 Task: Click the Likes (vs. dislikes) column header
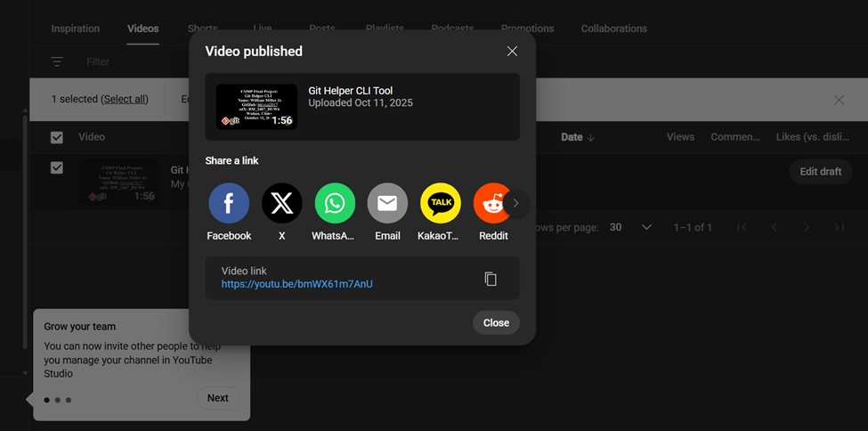pyautogui.click(x=812, y=137)
